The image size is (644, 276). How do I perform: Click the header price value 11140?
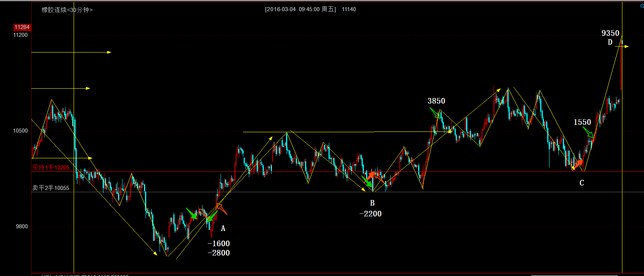pyautogui.click(x=349, y=9)
